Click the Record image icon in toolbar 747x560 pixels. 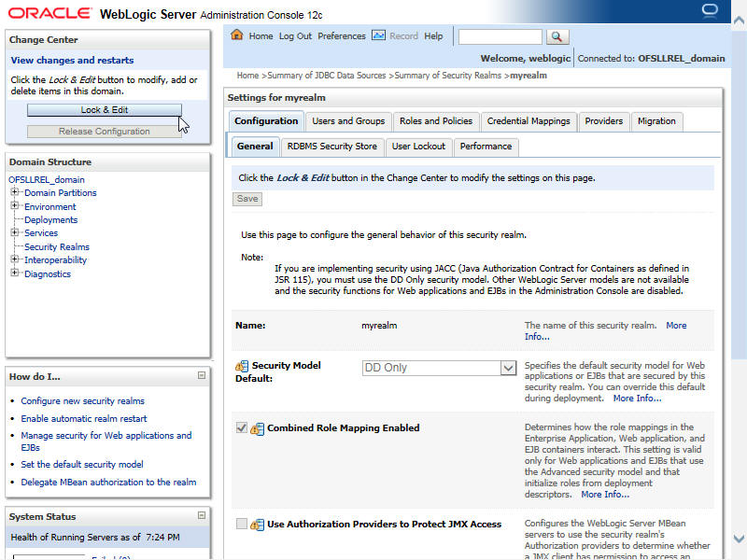(x=378, y=35)
